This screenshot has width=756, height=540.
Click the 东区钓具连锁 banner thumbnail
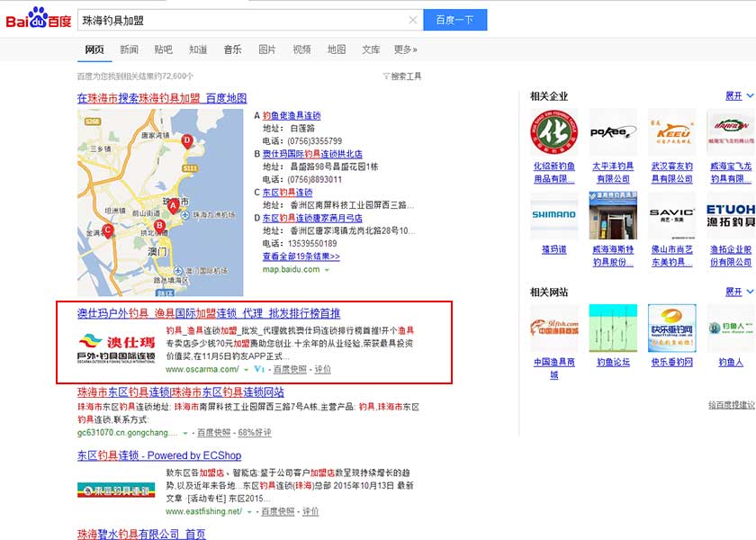(x=116, y=490)
